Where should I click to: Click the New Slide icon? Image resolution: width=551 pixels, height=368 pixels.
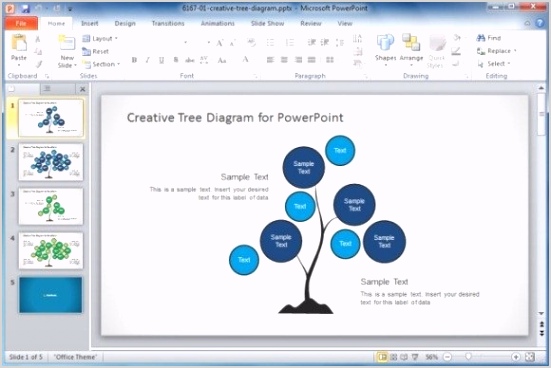point(67,44)
